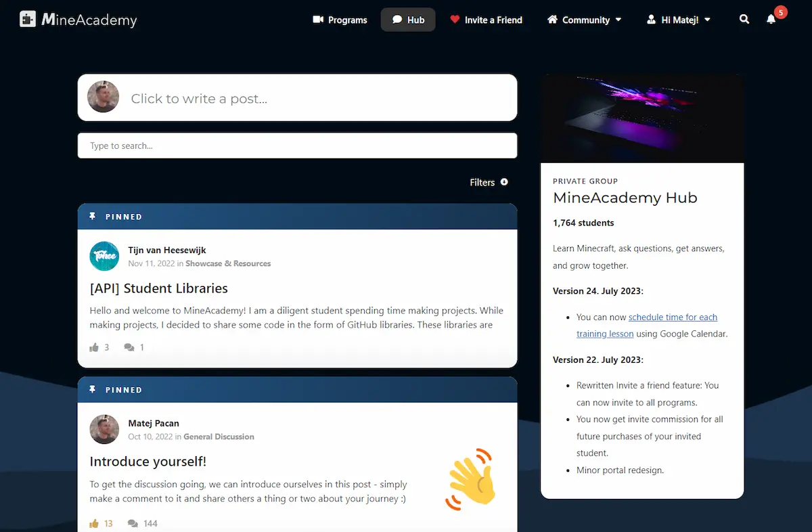Click your avatar in the post composer
Screen dimensions: 812x532
click(104, 97)
